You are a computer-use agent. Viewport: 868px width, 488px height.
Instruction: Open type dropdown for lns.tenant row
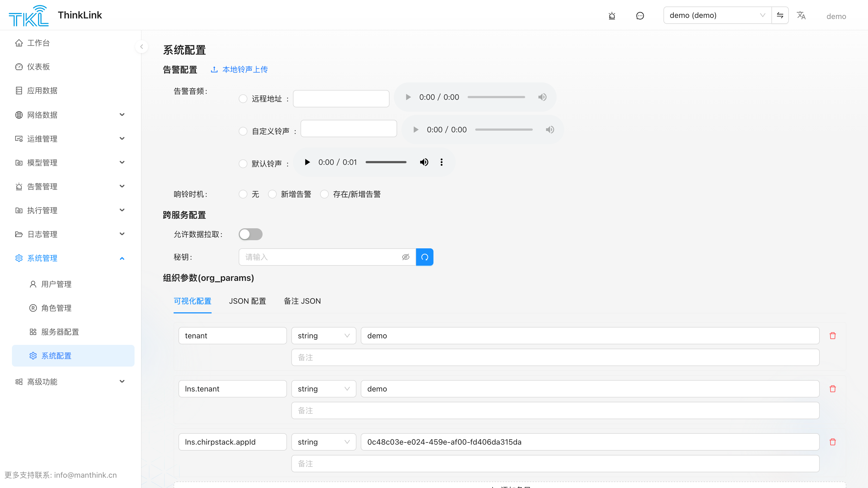point(324,389)
